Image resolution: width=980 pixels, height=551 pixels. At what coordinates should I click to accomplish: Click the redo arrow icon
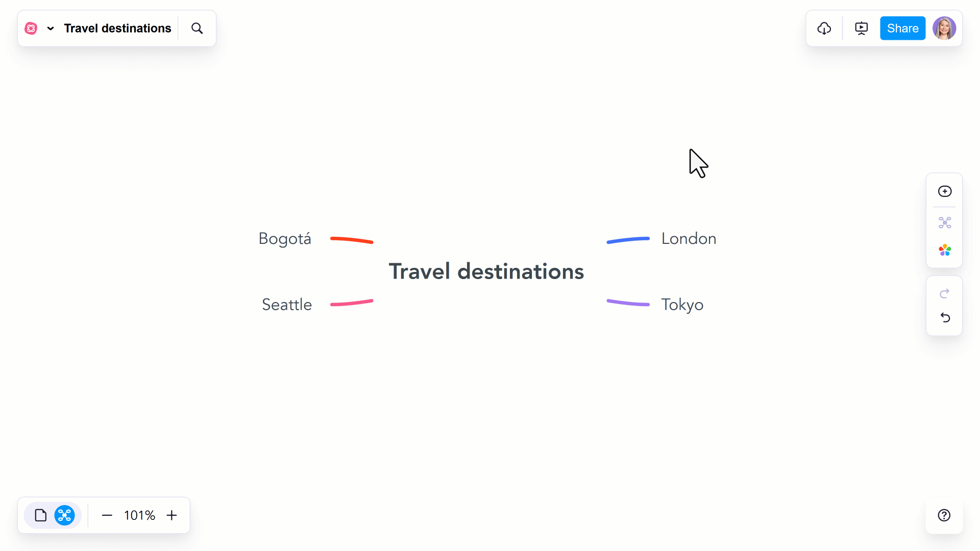[945, 293]
